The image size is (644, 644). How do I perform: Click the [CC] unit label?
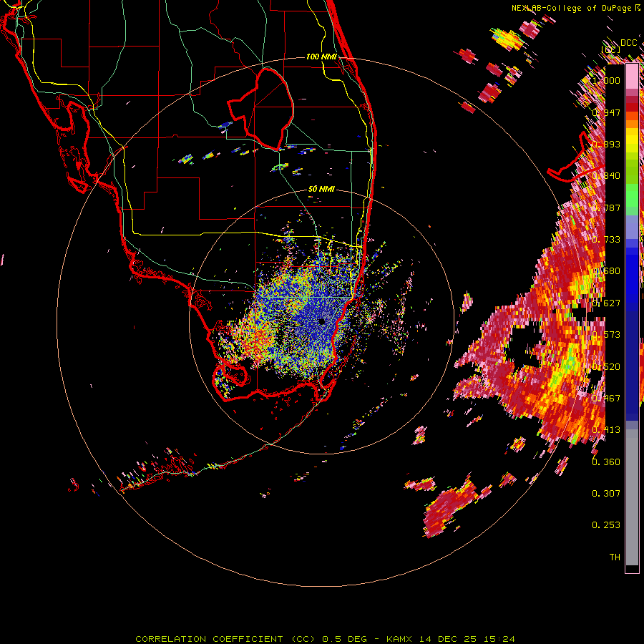pos(611,49)
